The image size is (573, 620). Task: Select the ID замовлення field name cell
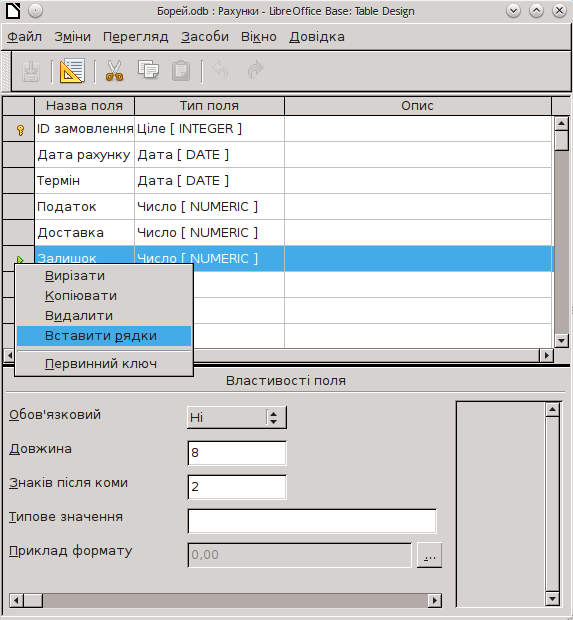pos(84,129)
